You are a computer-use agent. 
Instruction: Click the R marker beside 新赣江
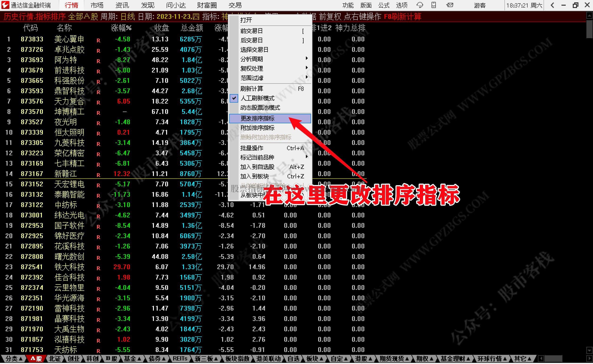(x=98, y=175)
